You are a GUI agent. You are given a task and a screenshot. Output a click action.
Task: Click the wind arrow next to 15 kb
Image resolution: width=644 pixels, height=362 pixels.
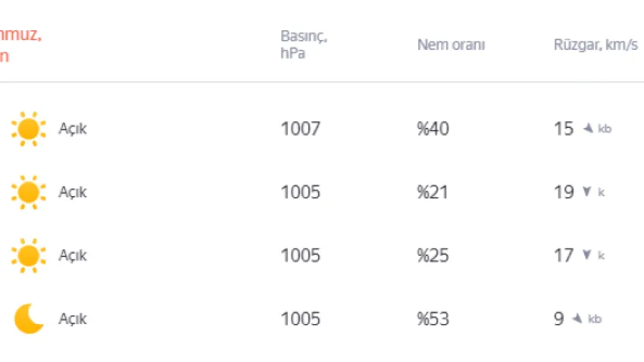click(588, 129)
